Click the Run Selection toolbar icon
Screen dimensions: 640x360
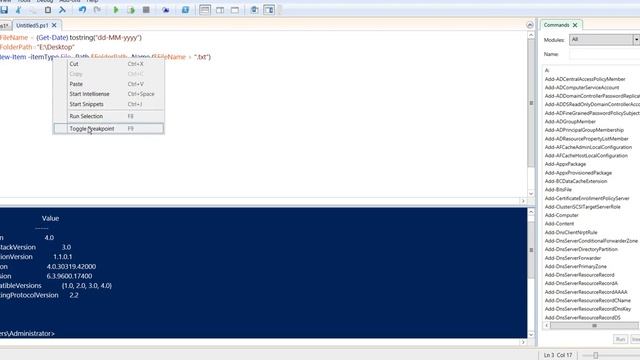pos(131,10)
